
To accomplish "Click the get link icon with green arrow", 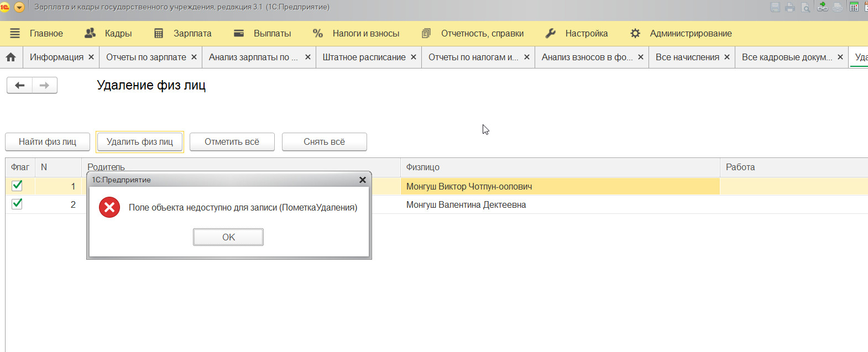I will click(x=823, y=7).
